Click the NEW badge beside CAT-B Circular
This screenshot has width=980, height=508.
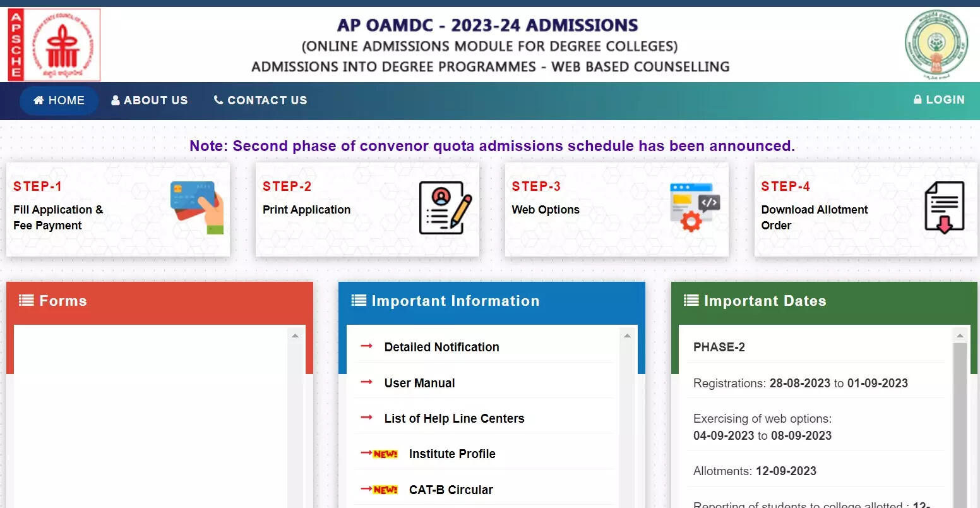point(385,490)
